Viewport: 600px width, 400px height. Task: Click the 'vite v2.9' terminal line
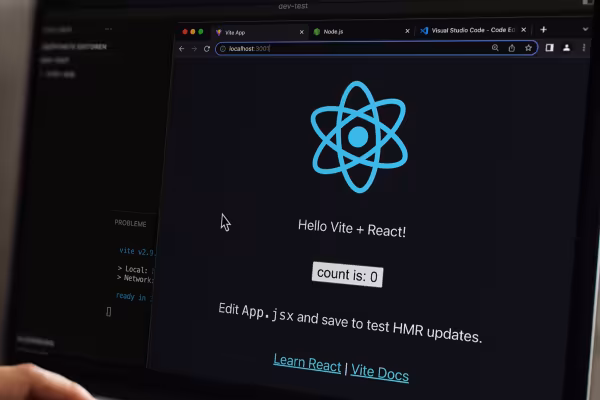click(137, 252)
